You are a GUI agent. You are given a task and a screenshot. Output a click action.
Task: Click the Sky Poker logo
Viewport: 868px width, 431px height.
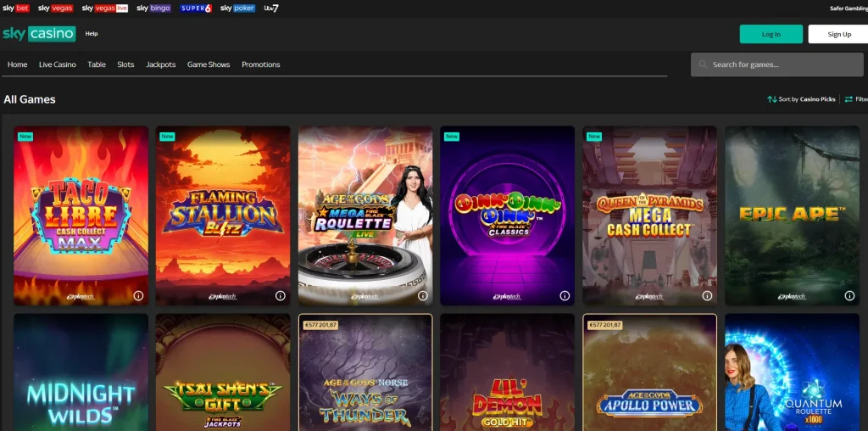(237, 8)
